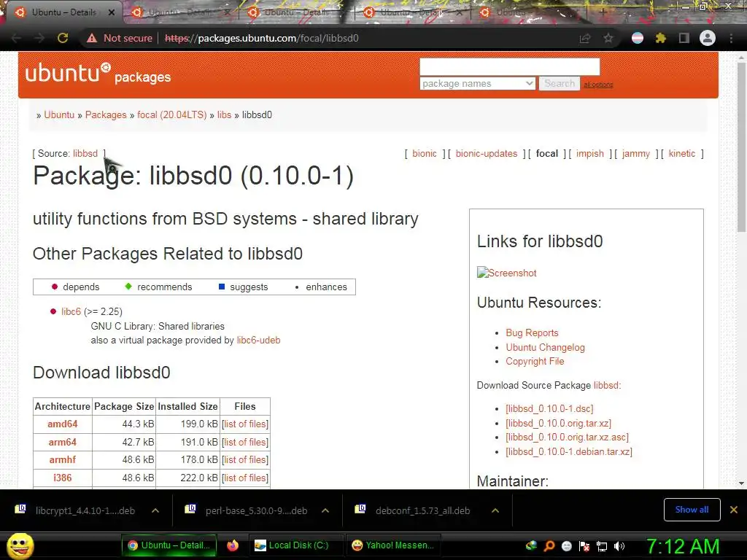Open Bug Reports link
This screenshot has height=560, width=747.
tap(532, 332)
